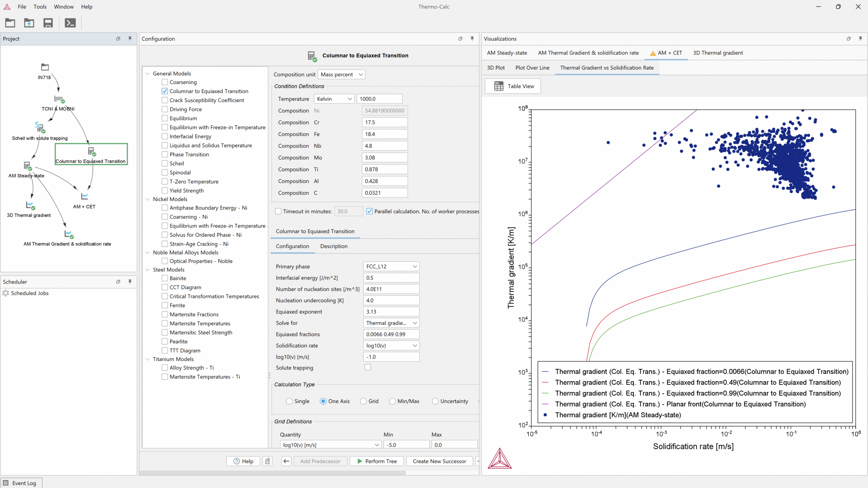
Task: Open the Composition unit dropdown
Action: point(341,75)
